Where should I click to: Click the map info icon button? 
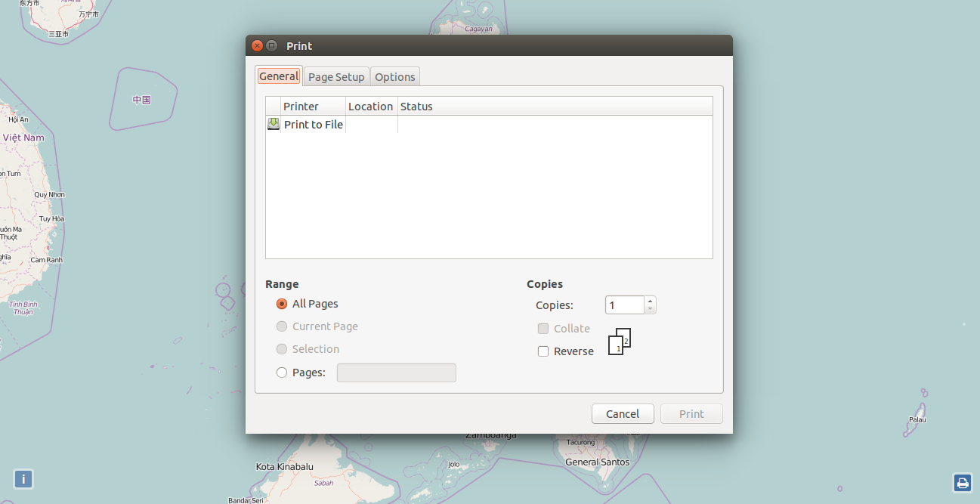(x=23, y=479)
